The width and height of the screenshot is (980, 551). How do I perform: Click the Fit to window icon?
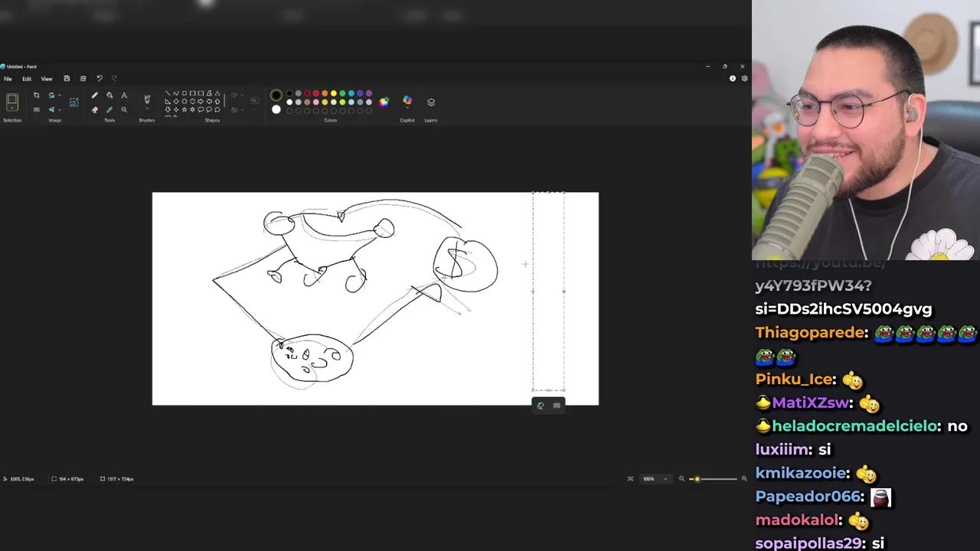(x=630, y=479)
